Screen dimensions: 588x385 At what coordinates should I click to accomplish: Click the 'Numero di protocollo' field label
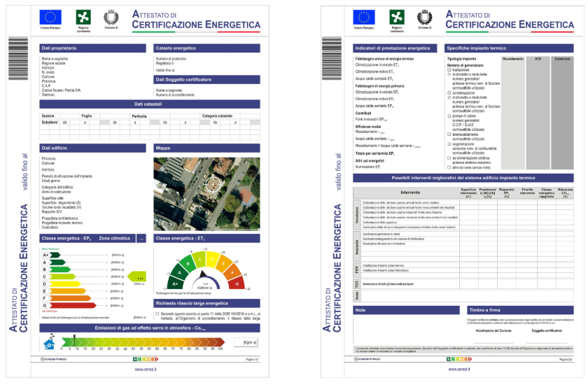[x=171, y=59]
